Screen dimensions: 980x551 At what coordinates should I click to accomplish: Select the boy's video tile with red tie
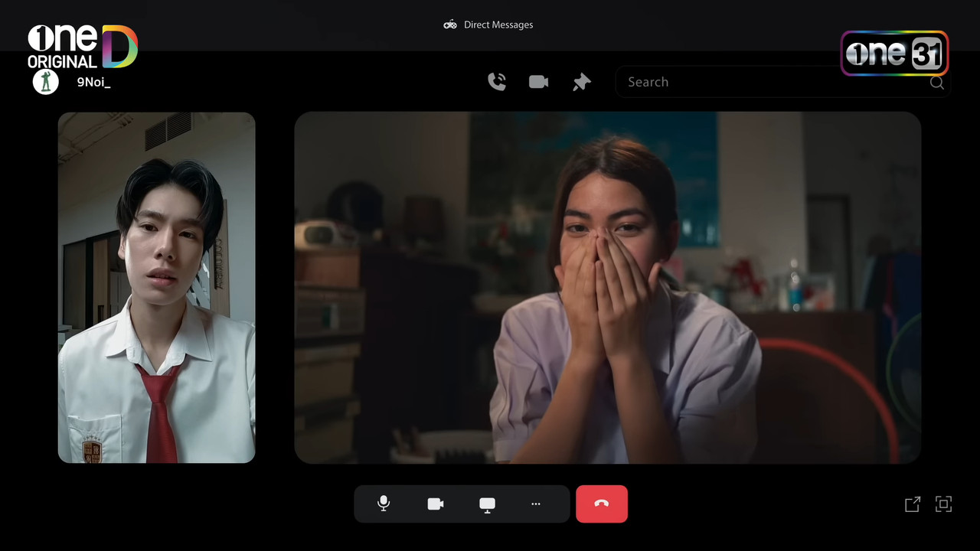pos(157,288)
